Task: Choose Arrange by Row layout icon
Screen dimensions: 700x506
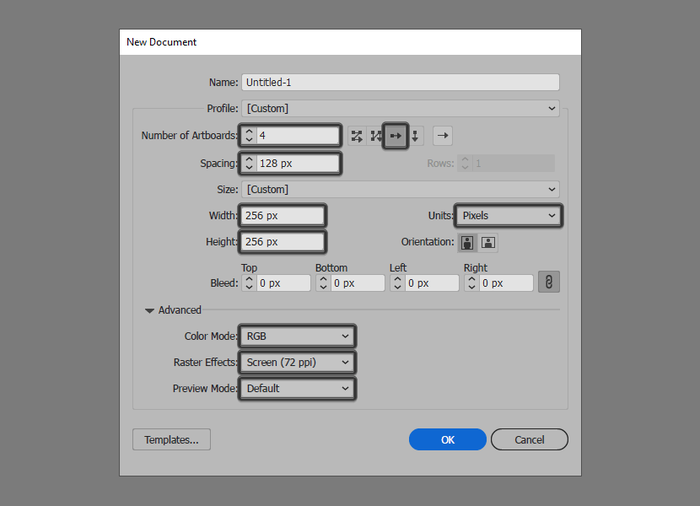Action: [x=396, y=135]
